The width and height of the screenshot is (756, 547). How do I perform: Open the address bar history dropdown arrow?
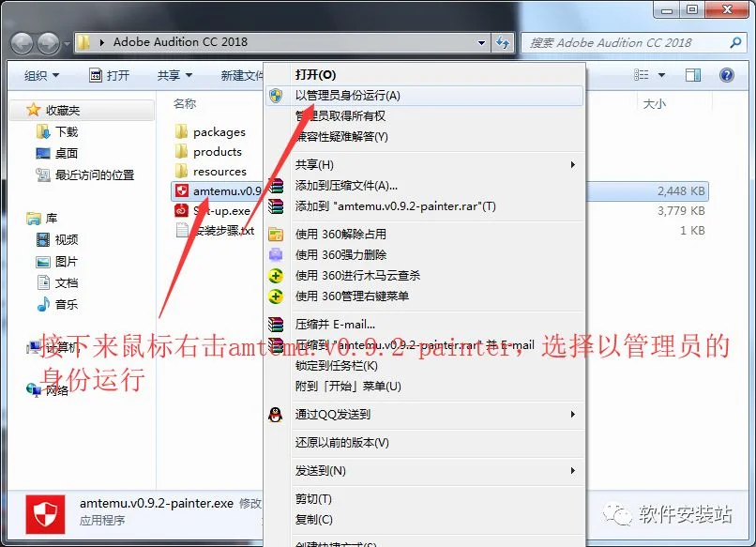point(481,43)
